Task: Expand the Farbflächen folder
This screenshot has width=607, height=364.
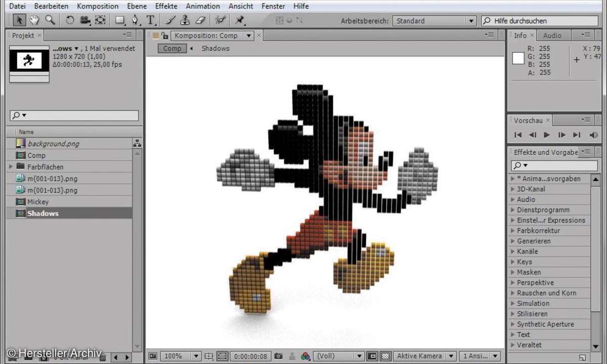Action: coord(11,167)
